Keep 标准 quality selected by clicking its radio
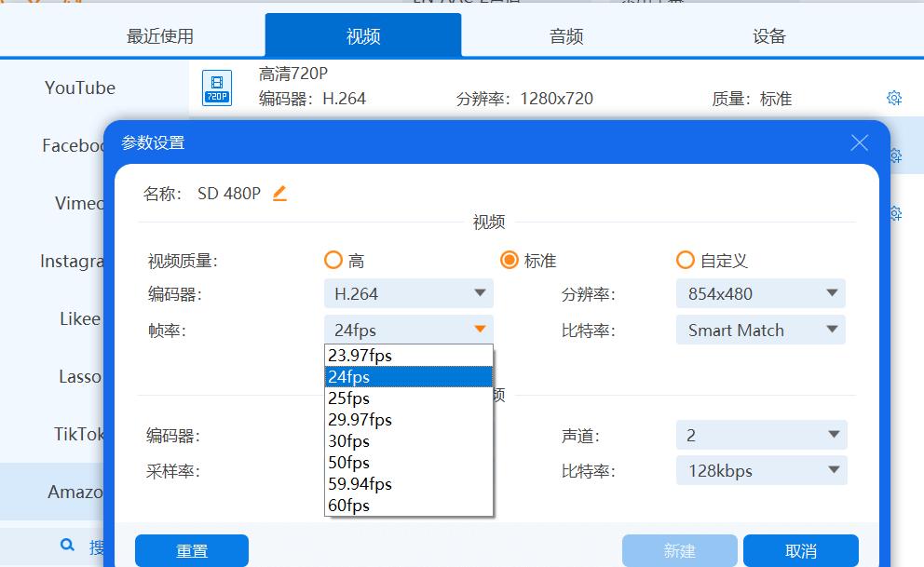Image resolution: width=924 pixels, height=567 pixels. pyautogui.click(x=510, y=260)
